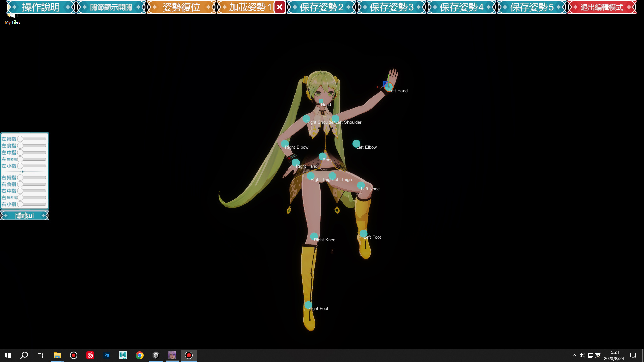Toggle joint display with 關節顯示開關
The image size is (644, 362).
pos(111,7)
